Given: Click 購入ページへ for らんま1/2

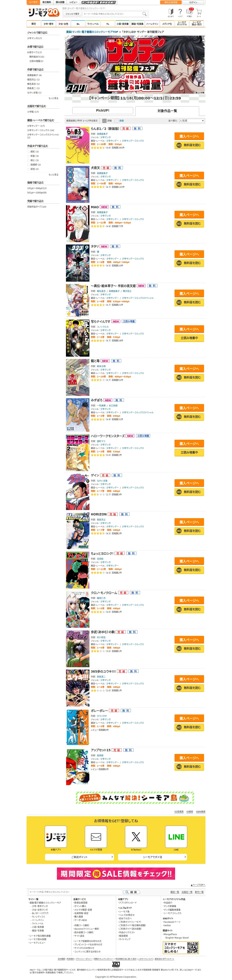Looking at the screenshot, I should pyautogui.click(x=189, y=136).
